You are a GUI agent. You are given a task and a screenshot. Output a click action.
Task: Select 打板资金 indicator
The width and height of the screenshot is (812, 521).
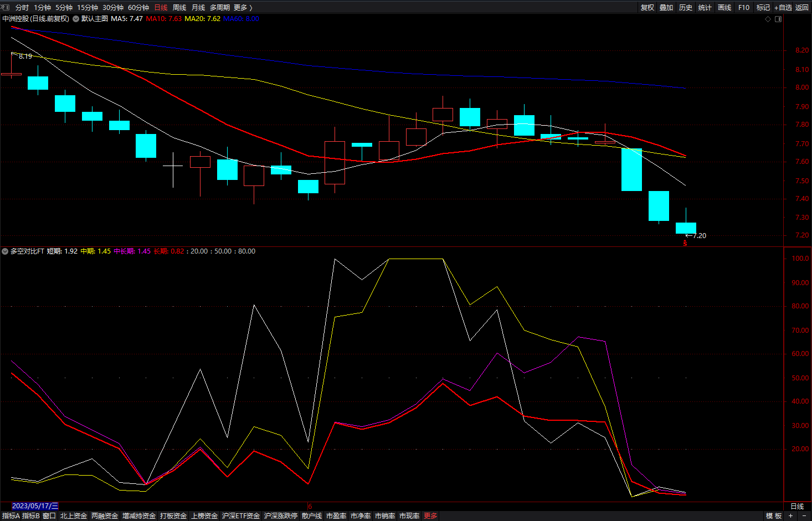pos(173,516)
